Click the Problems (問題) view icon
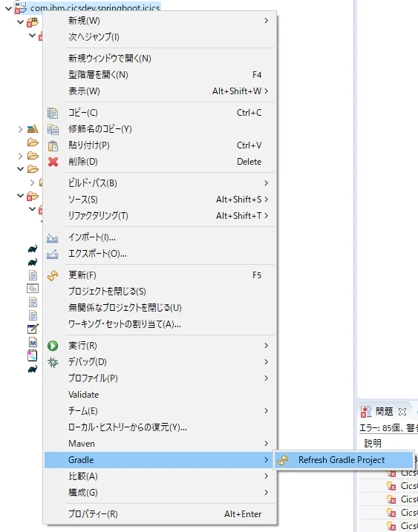418x532 pixels. [366, 412]
